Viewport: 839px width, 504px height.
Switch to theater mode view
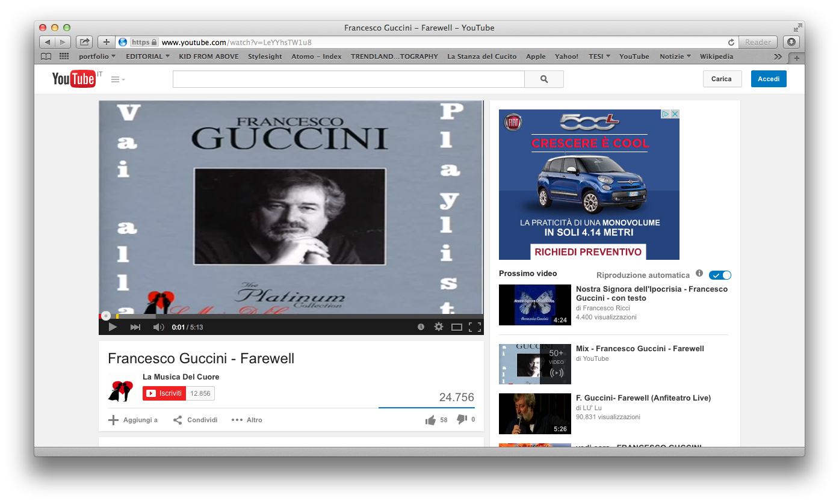(x=457, y=327)
